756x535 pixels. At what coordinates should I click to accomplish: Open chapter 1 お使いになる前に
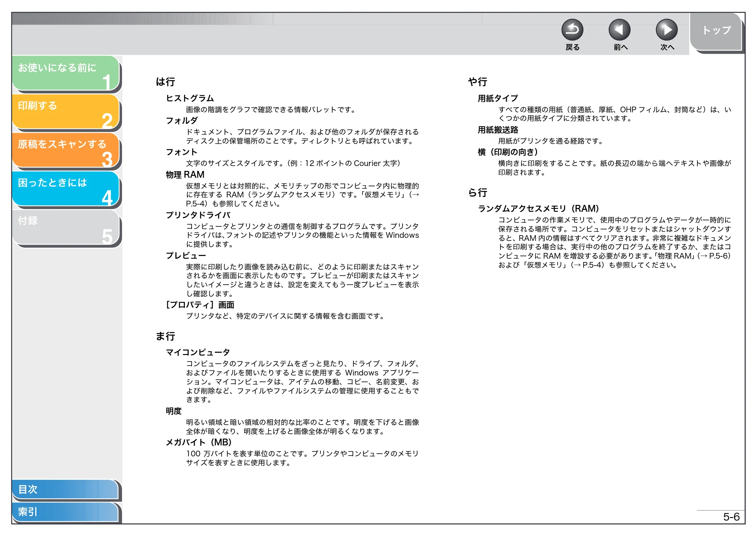pyautogui.click(x=66, y=73)
